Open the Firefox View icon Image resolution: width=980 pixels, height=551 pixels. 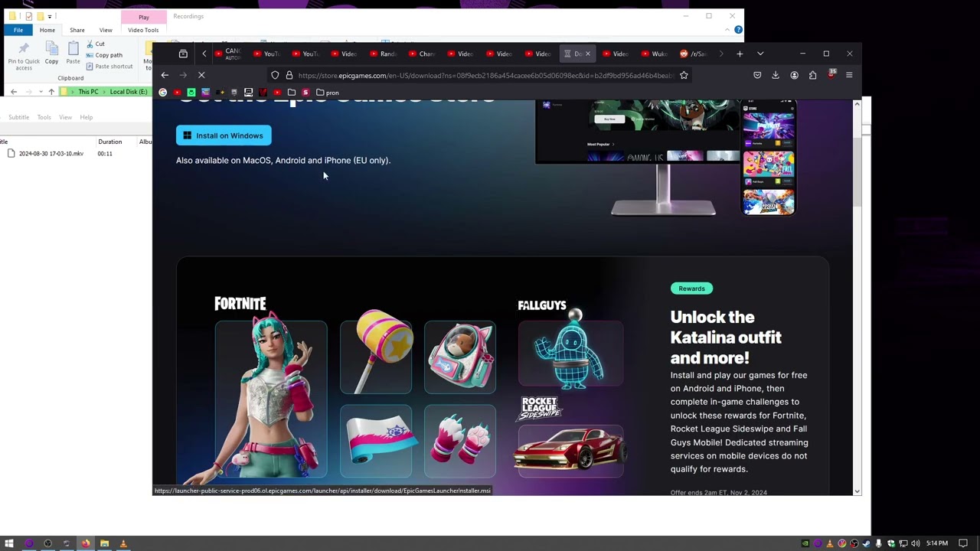pyautogui.click(x=183, y=54)
